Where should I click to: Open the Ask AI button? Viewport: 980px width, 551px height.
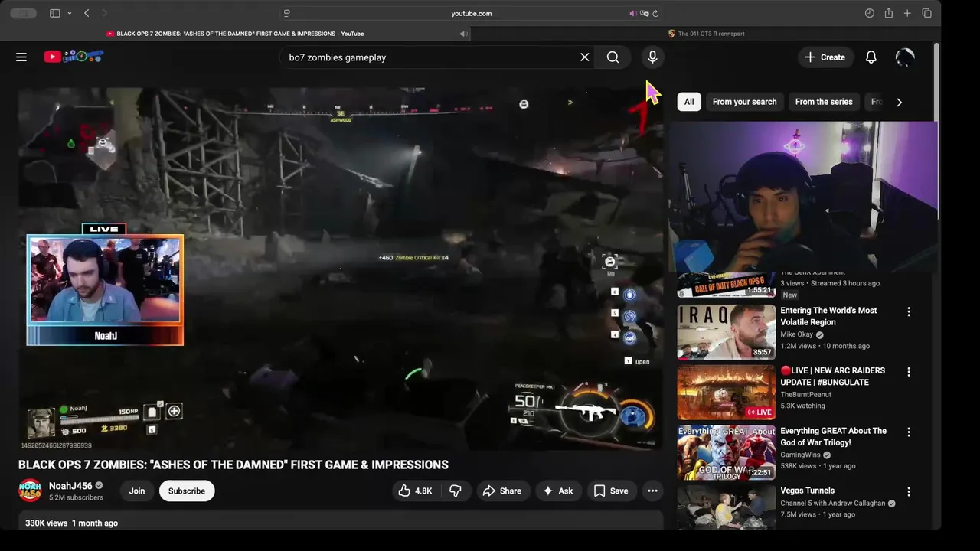[x=558, y=491]
